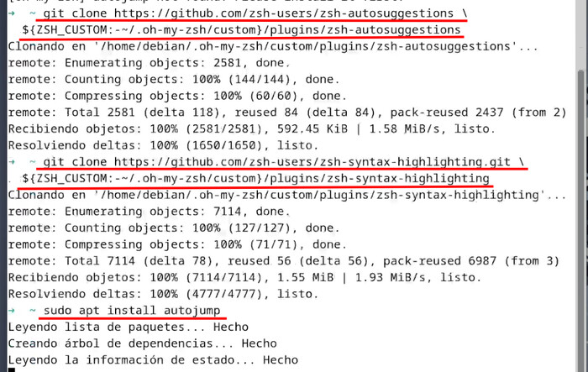
Task: Click the green prompt arrow before the zsh-autosuggestions clone command
Action: coord(12,13)
